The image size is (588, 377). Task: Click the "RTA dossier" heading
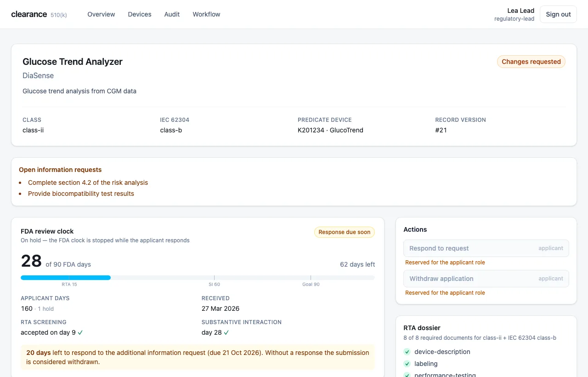coord(422,328)
